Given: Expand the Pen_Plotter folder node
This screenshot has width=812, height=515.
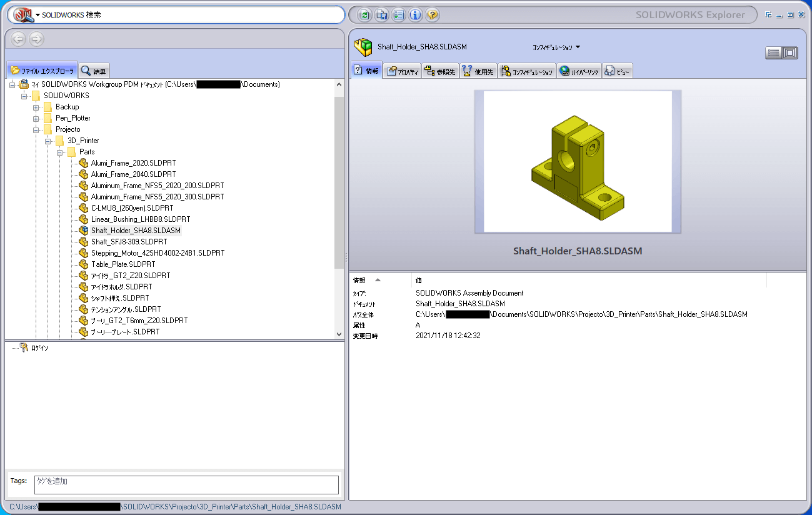Looking at the screenshot, I should pyautogui.click(x=36, y=117).
